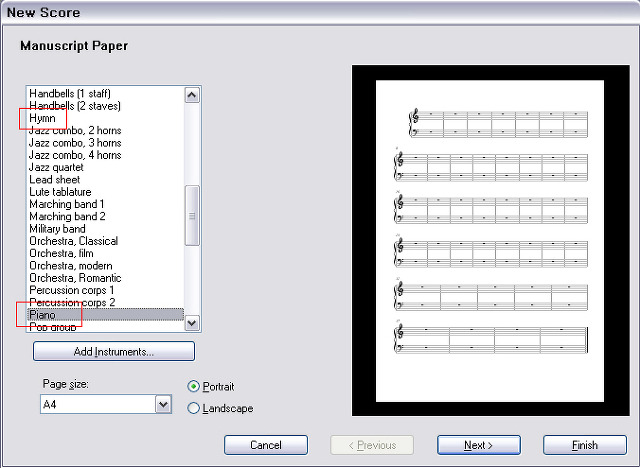Cancel the New Score dialog
The width and height of the screenshot is (640, 468).
click(x=266, y=445)
